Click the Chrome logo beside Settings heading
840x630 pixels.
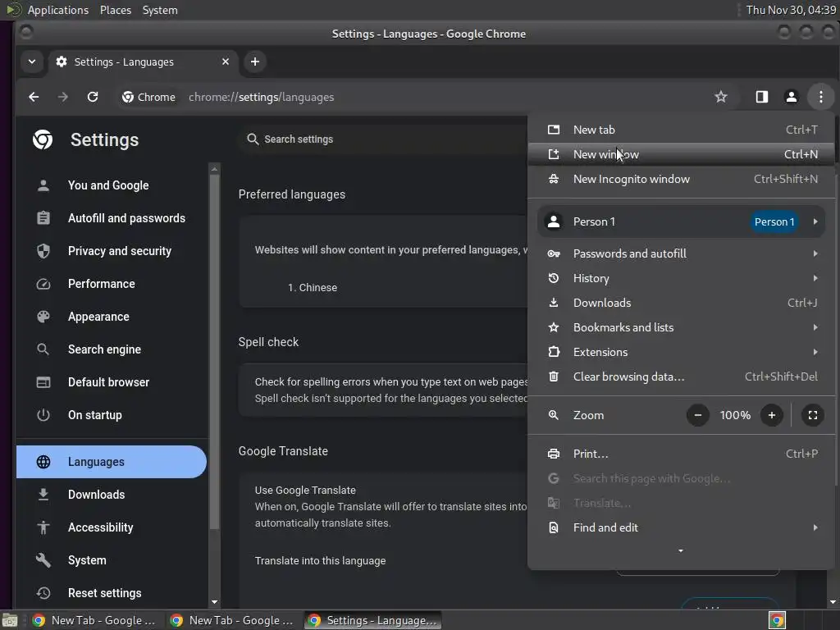tap(43, 139)
